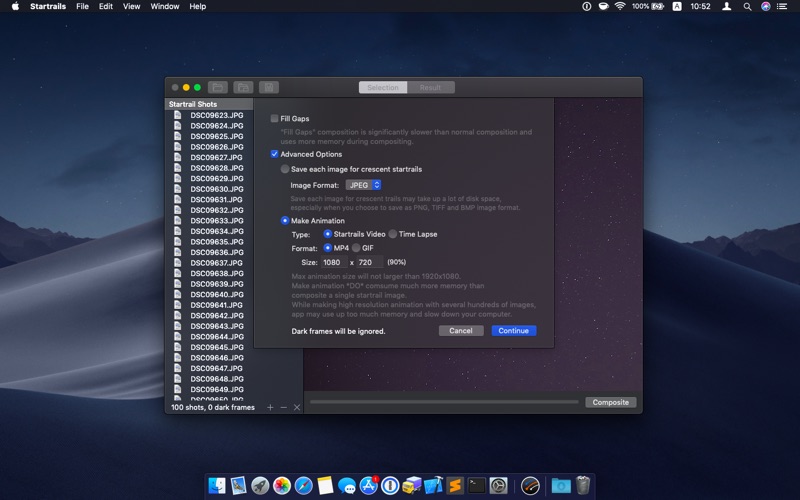Open the JPEG image format dropdown
800x500 pixels.
[x=363, y=185]
